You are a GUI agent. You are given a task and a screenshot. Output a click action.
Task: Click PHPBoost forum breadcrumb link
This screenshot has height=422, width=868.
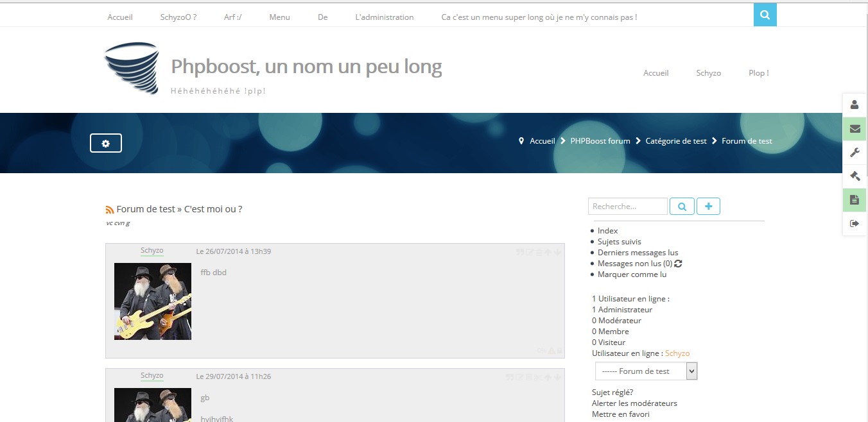[600, 141]
